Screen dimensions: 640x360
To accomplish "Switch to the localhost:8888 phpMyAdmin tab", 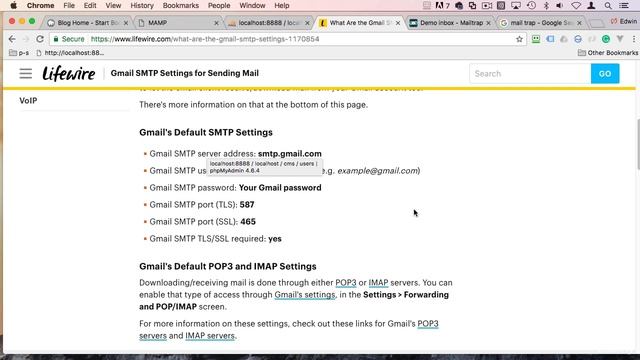I will coord(269,23).
